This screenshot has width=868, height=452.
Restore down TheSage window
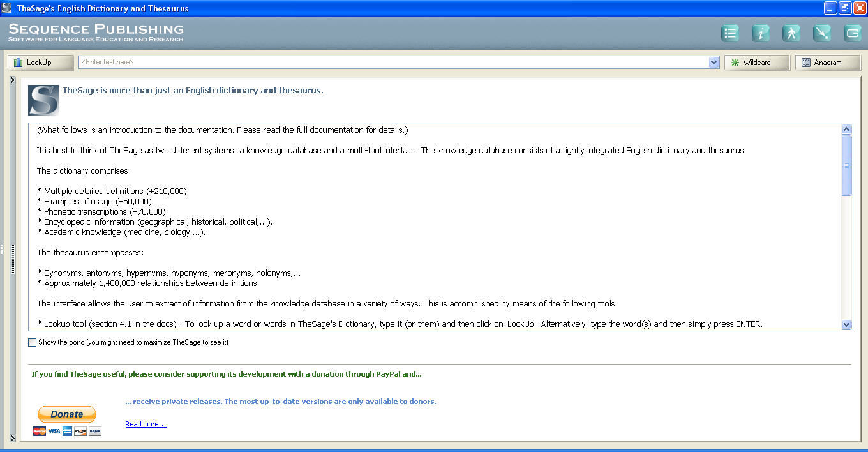(845, 8)
